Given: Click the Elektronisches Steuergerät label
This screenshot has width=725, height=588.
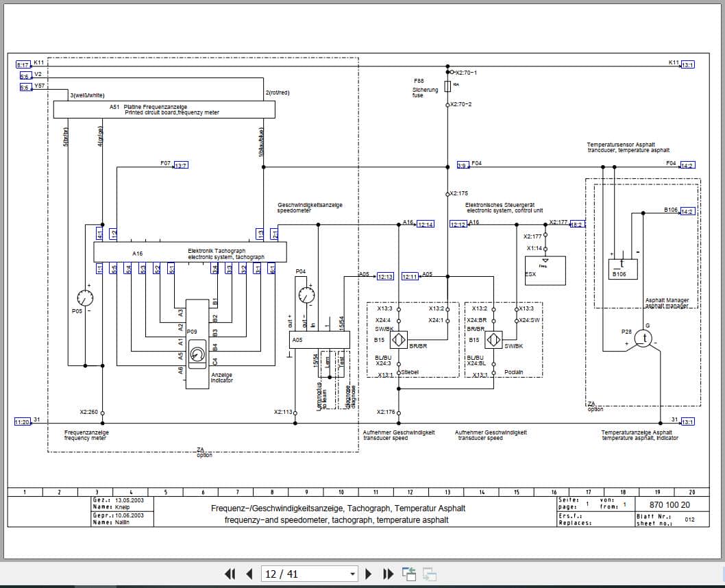Looking at the screenshot, I should [504, 208].
